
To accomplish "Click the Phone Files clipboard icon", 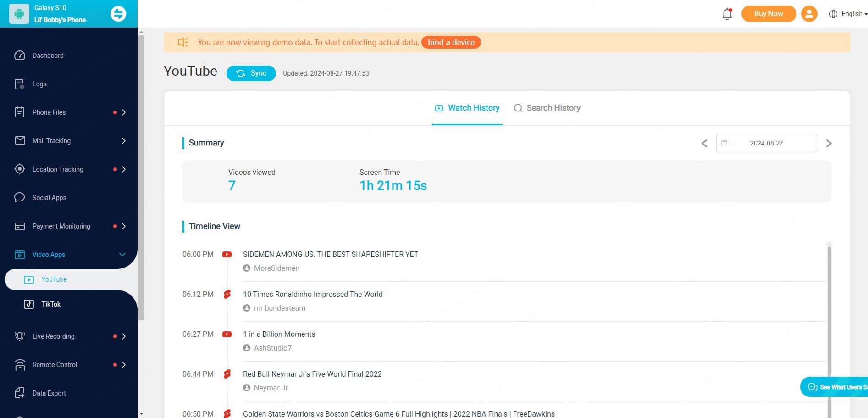I will [20, 112].
